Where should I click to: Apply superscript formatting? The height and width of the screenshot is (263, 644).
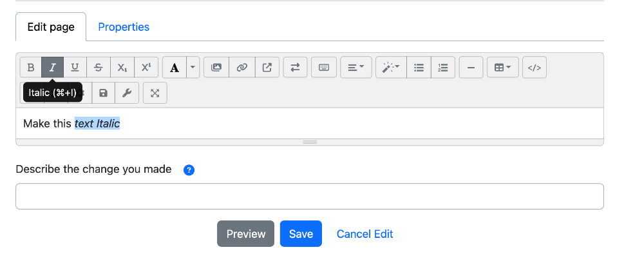point(146,68)
